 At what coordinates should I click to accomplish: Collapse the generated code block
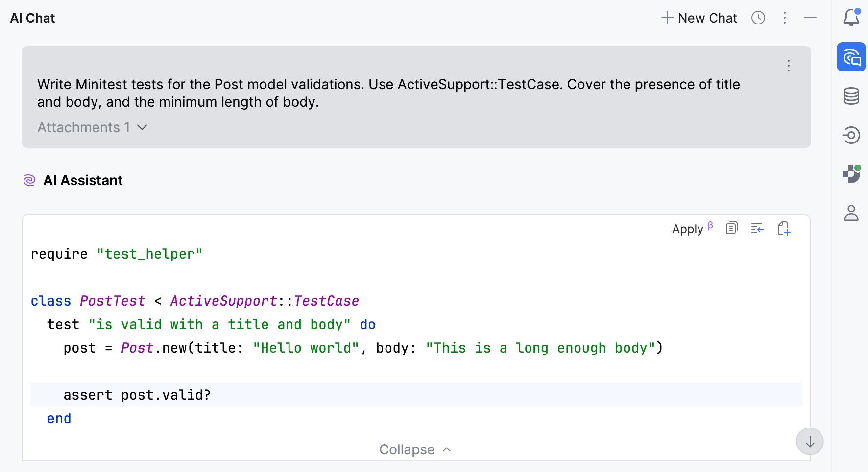coord(415,449)
